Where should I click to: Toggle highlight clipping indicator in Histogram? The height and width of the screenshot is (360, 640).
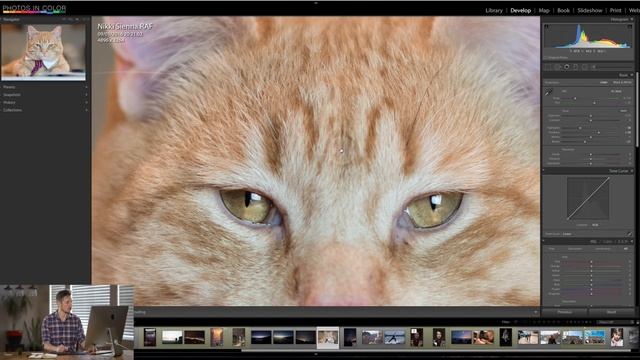tap(630, 27)
